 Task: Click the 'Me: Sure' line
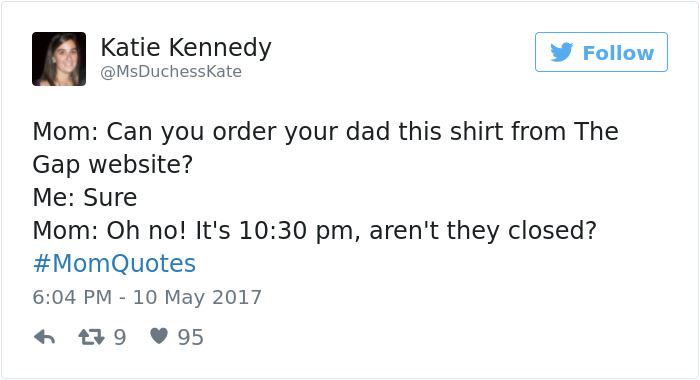[x=85, y=197]
